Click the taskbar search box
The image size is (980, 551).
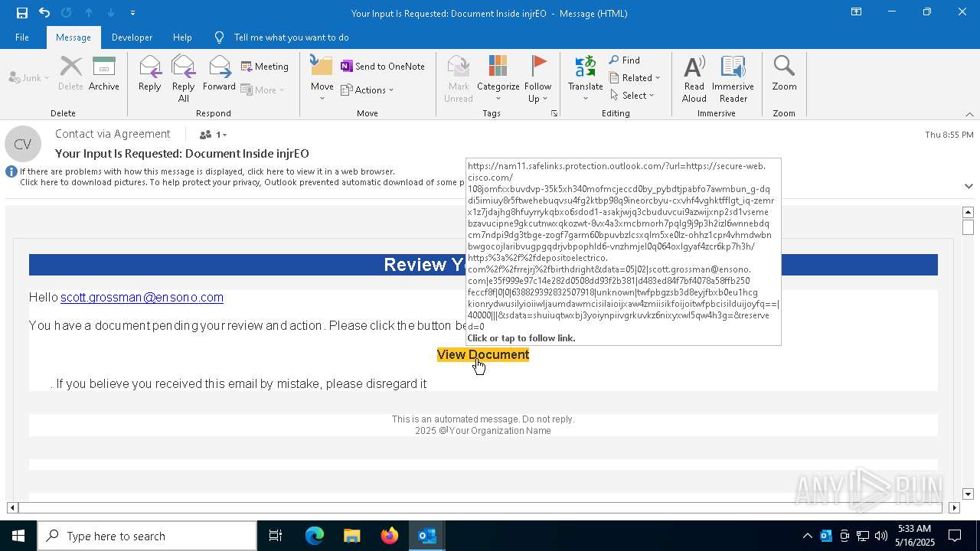click(x=147, y=536)
